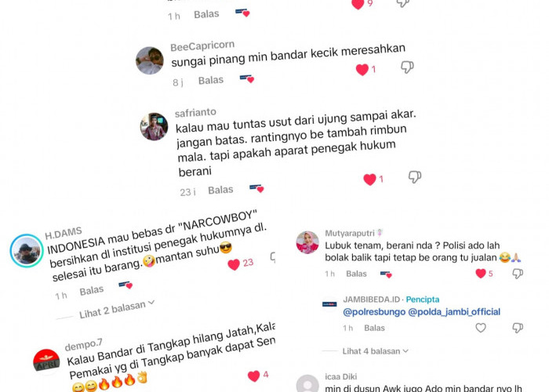549x392 pixels.
Task: Tap the heart on dempo.7's comment
Action: coord(254,376)
